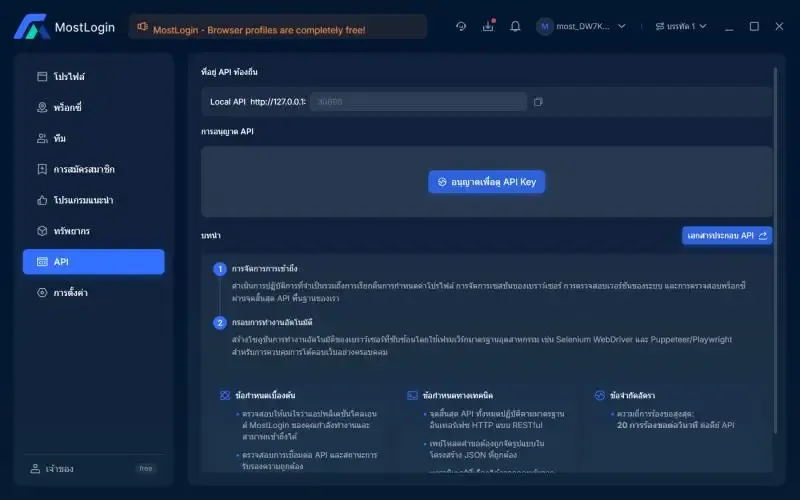Click the 'MostLogin - Browser profiles are completely free!' banner
The height and width of the screenshot is (500, 800).
pyautogui.click(x=278, y=27)
